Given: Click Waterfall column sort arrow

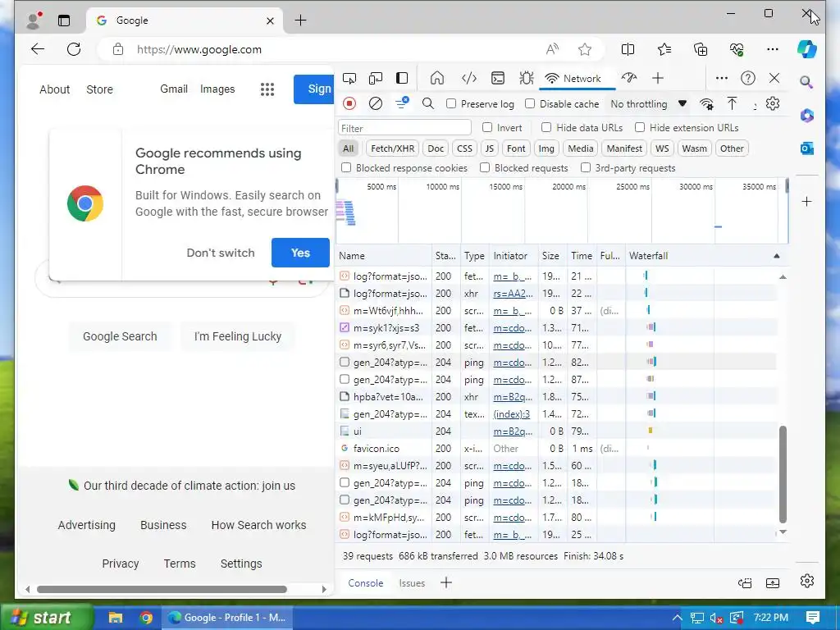Looking at the screenshot, I should pyautogui.click(x=777, y=256).
